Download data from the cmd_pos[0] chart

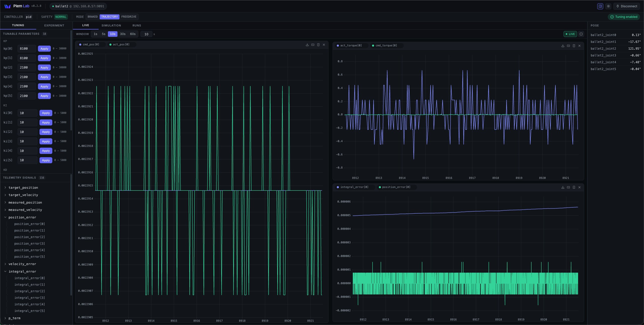pyautogui.click(x=307, y=45)
